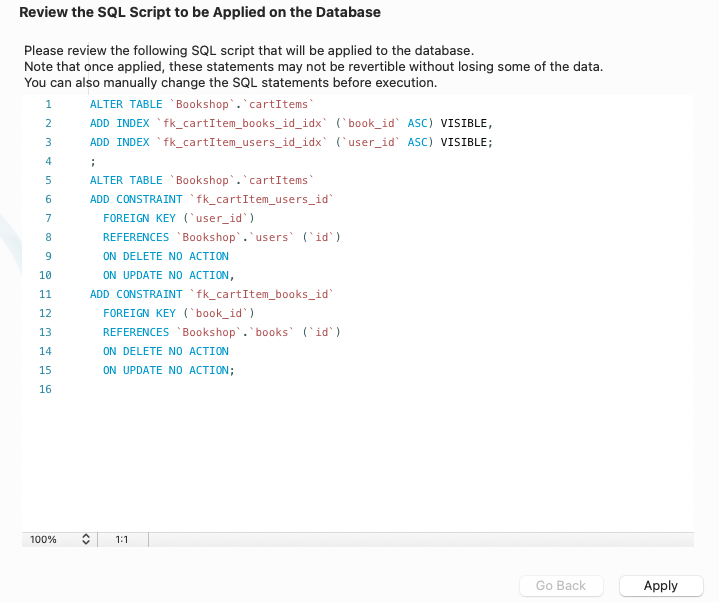Click the Apply button
This screenshot has height=602, width=719.
[661, 585]
